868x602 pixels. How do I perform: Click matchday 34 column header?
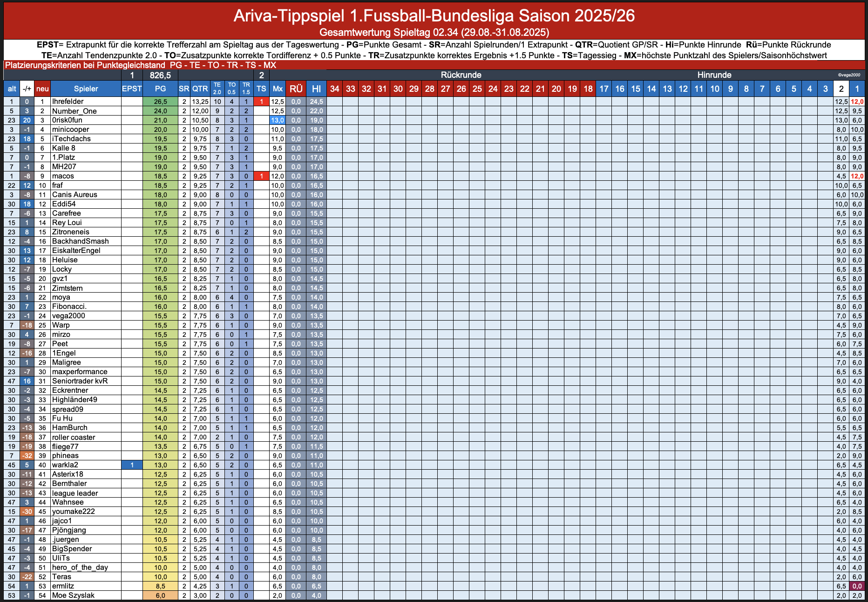pos(335,89)
